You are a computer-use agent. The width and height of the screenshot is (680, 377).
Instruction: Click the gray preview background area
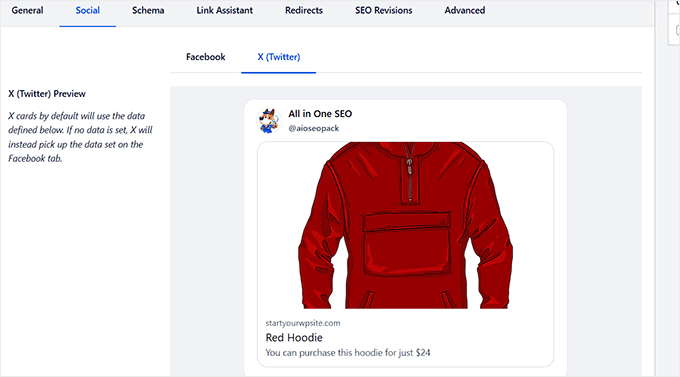pyautogui.click(x=207, y=230)
